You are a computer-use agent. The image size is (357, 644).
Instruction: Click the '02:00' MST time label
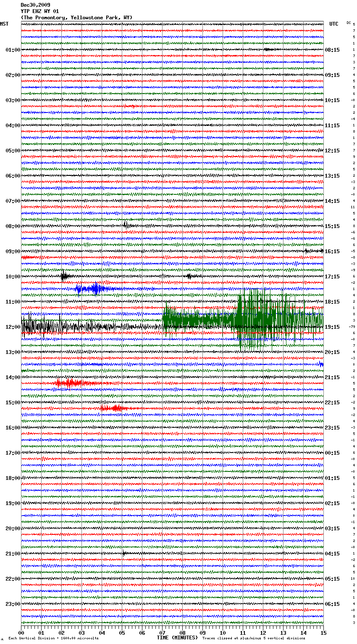(13, 75)
